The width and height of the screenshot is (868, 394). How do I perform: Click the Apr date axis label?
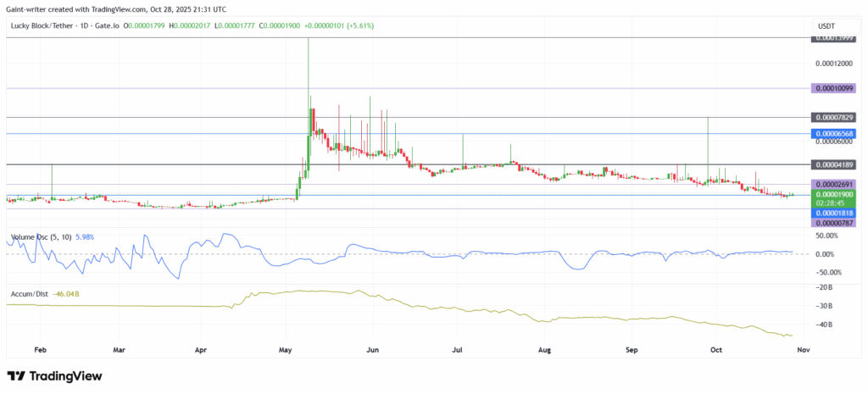(x=201, y=350)
